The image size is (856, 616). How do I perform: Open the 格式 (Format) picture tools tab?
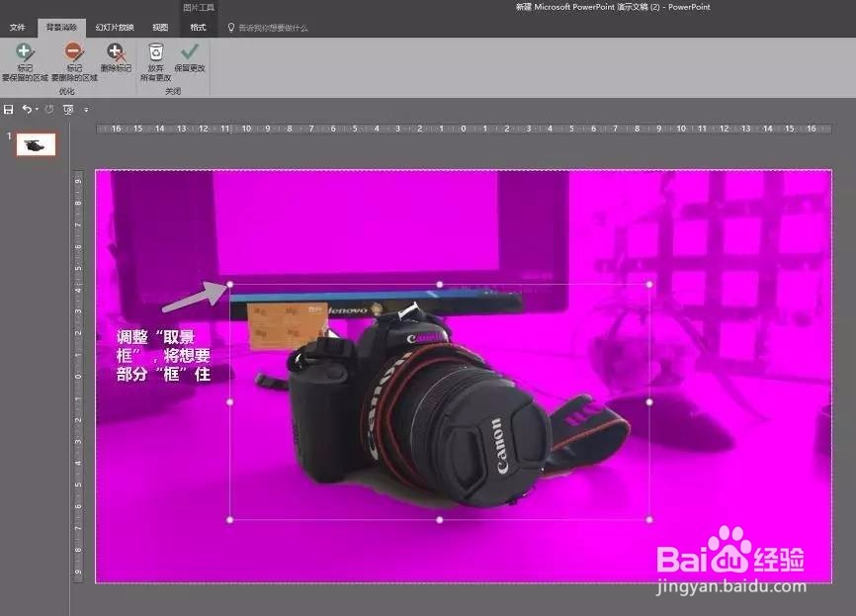[198, 28]
